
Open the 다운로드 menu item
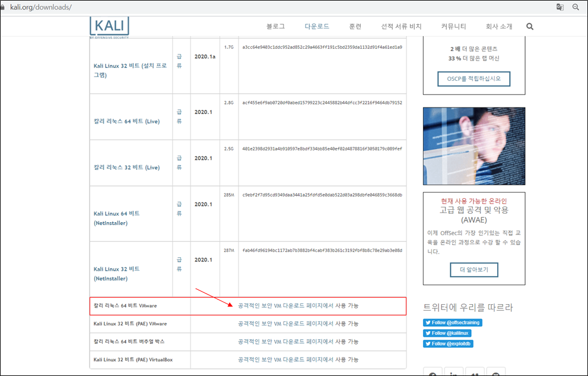317,26
